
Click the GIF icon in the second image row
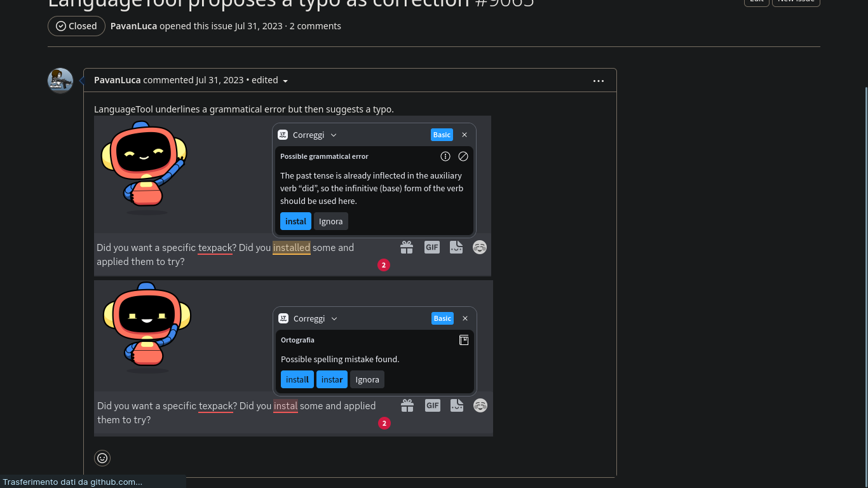433,405
